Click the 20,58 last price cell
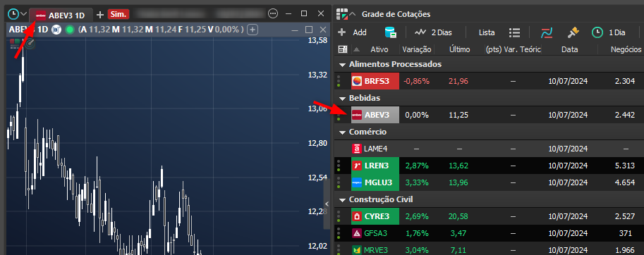The image size is (644, 255). coord(458,216)
